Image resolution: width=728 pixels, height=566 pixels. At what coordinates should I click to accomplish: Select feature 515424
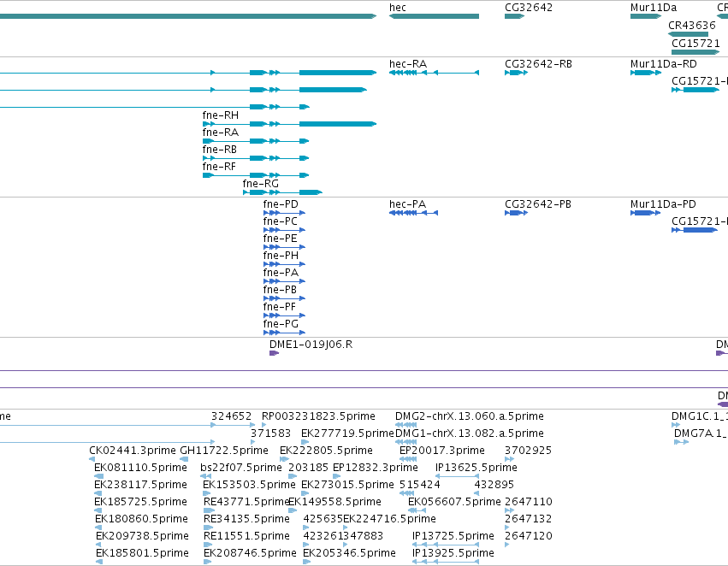406,493
